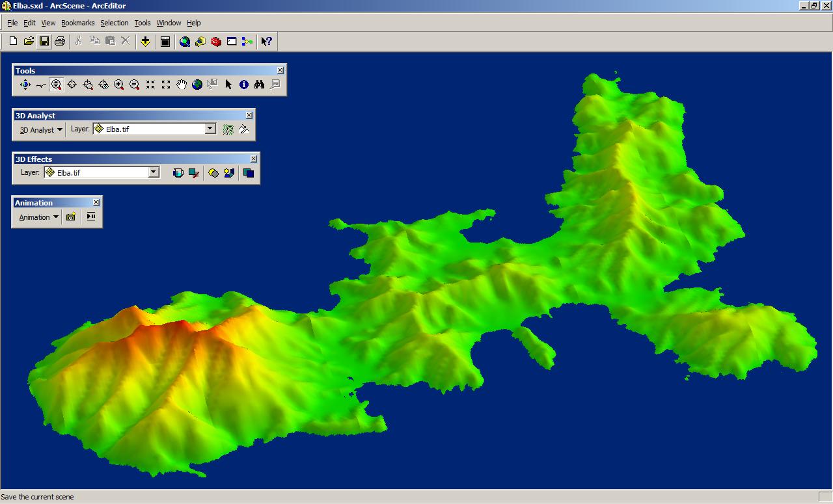
Task: Change Depth Priority in 3D Effects
Action: (248, 173)
